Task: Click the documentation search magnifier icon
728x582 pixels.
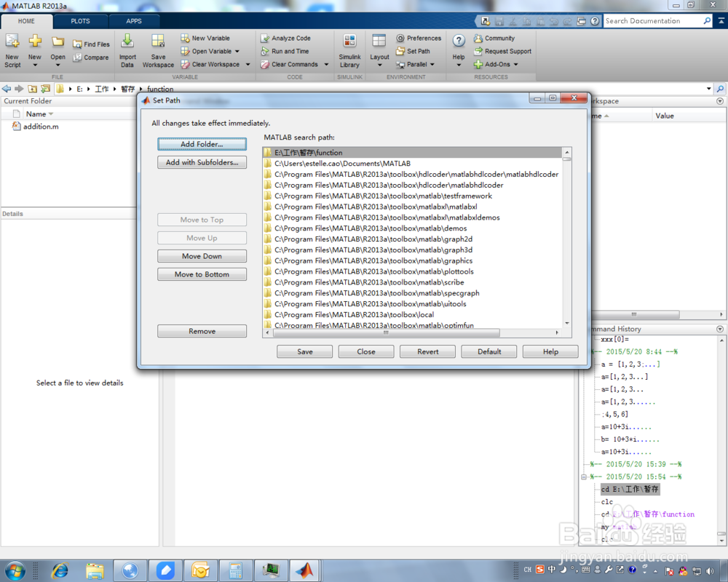Action: coord(707,21)
